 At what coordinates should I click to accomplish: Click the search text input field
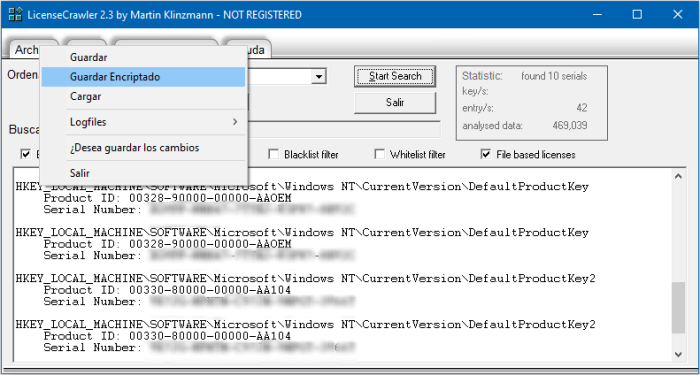(x=344, y=129)
